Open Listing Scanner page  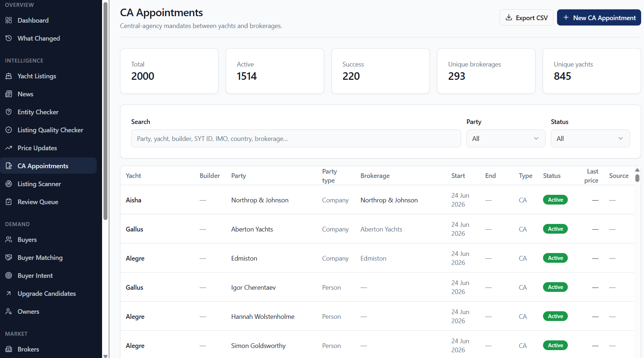click(48, 184)
